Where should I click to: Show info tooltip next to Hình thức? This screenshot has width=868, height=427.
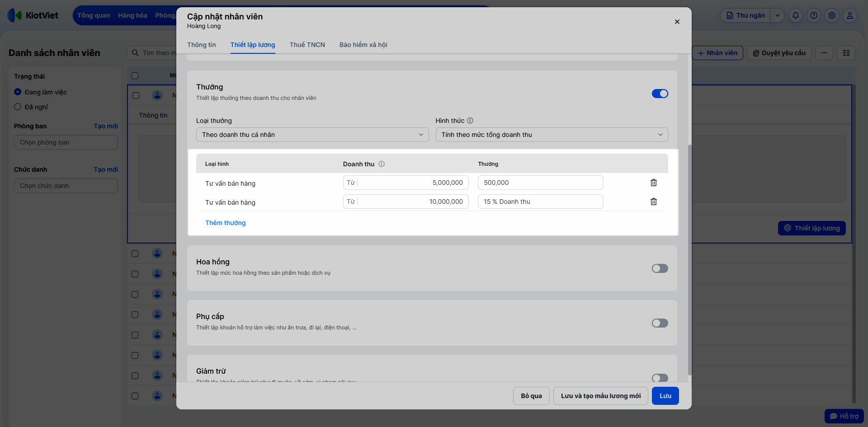470,121
